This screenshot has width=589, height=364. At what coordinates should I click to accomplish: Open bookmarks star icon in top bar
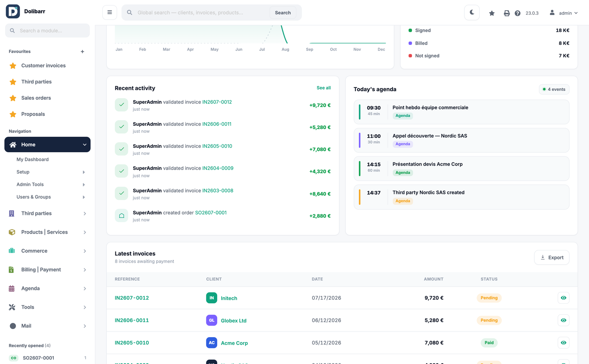(492, 13)
